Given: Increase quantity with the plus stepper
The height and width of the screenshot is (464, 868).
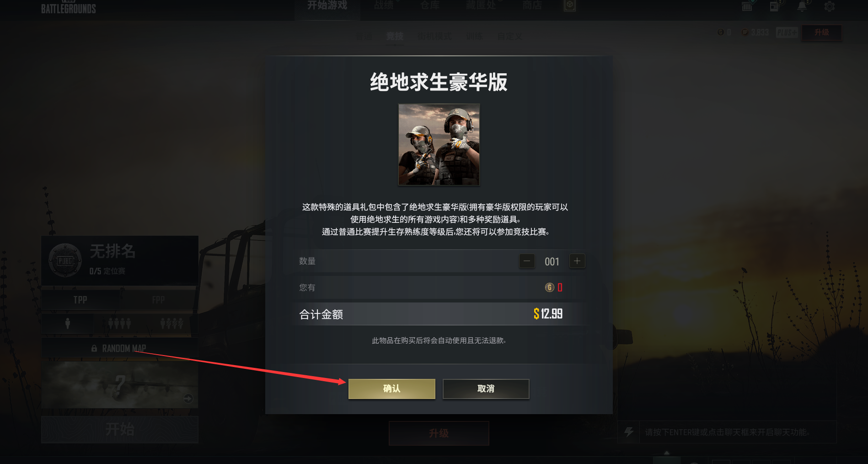Looking at the screenshot, I should [577, 261].
